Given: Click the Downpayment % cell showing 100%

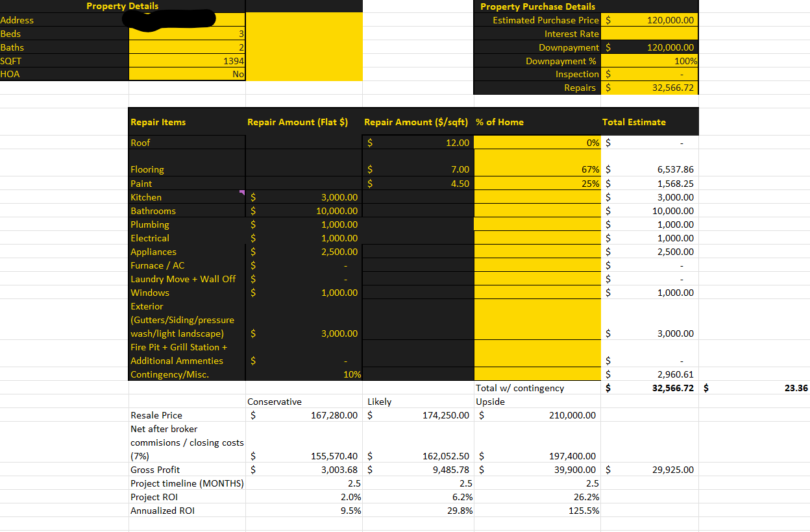Looking at the screenshot, I should point(650,61).
